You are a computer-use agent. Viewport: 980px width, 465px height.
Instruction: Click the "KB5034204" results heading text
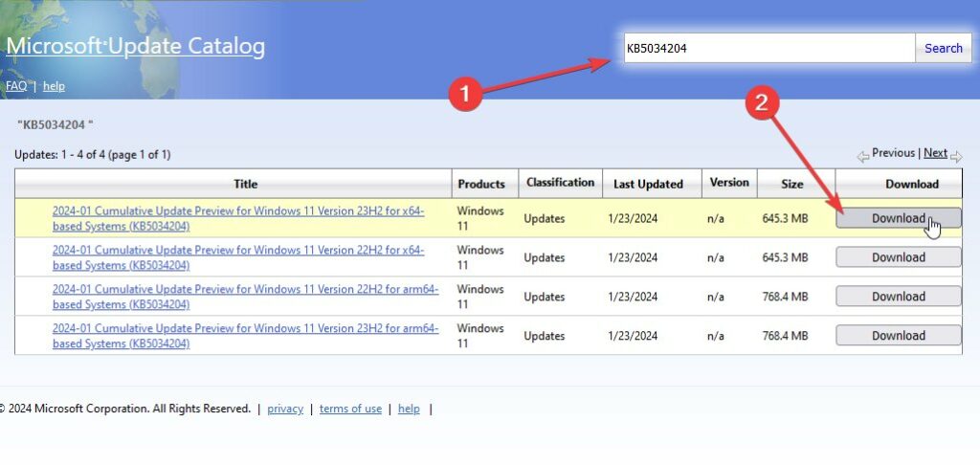coord(55,124)
